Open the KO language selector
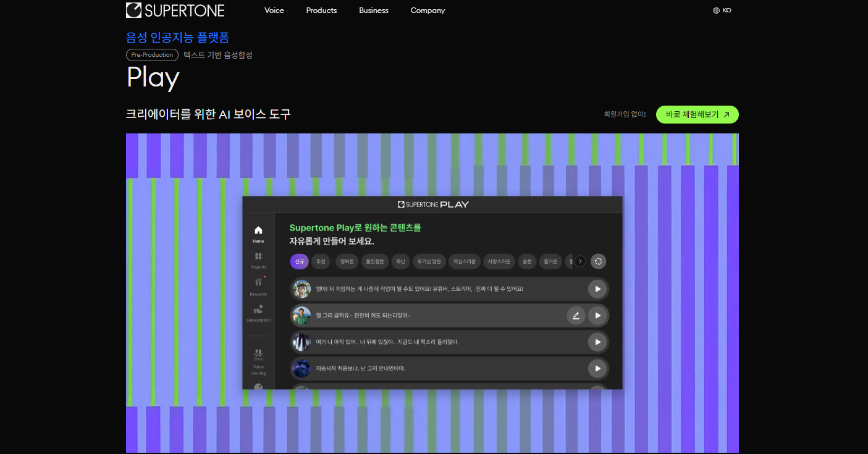This screenshot has height=454, width=868. (722, 11)
